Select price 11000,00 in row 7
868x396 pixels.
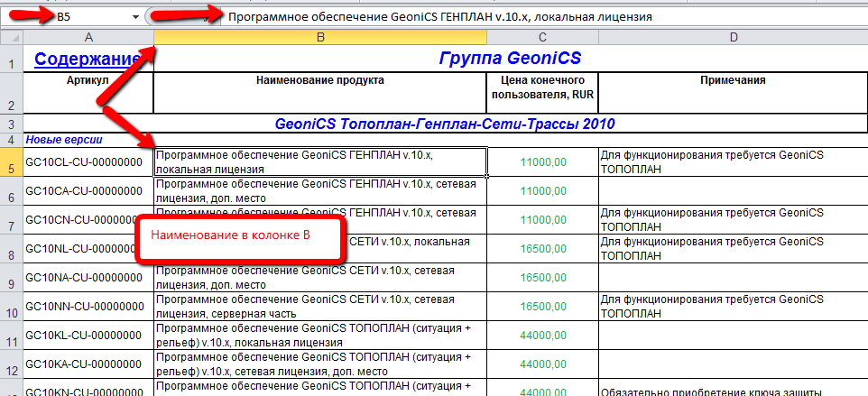542,219
